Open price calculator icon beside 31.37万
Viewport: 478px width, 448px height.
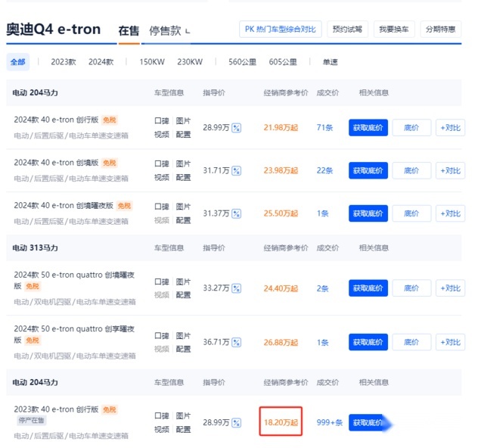236,213
